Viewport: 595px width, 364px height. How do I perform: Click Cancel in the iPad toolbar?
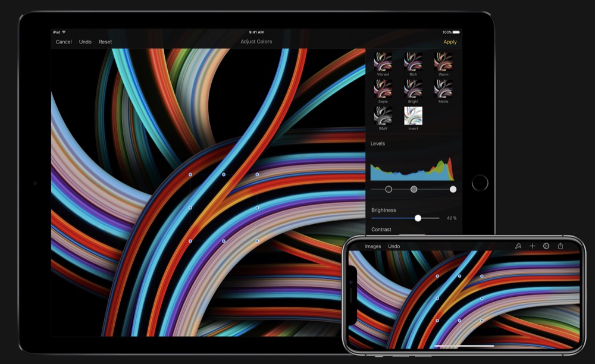(x=64, y=42)
